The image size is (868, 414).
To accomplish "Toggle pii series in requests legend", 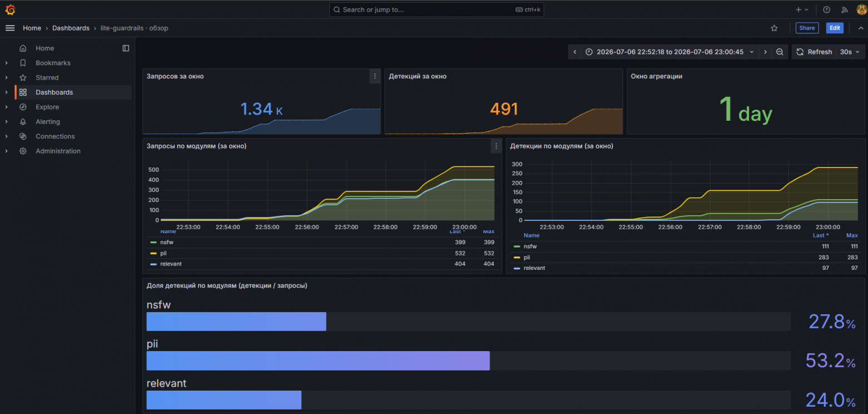I will point(163,253).
